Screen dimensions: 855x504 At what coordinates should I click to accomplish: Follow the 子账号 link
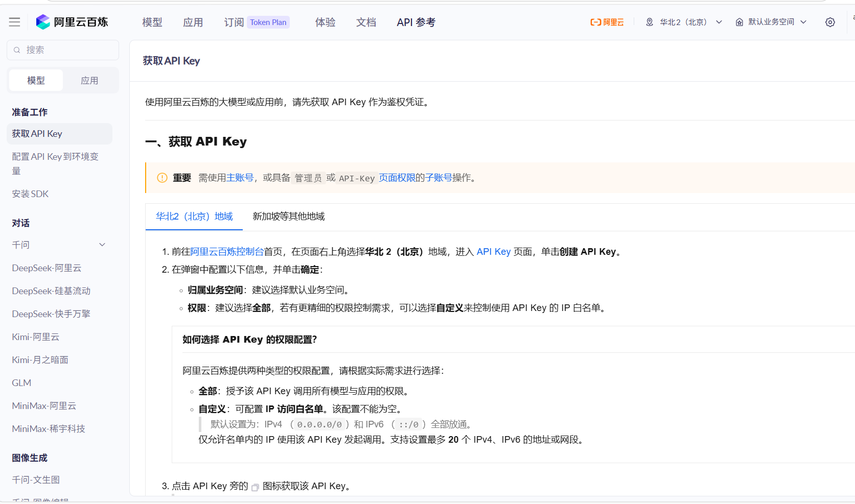pos(438,178)
